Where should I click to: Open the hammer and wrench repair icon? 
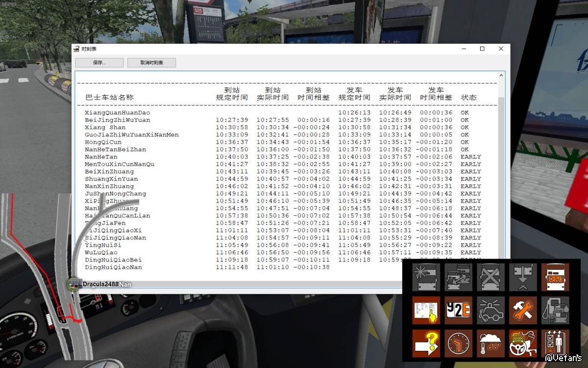pyautogui.click(x=523, y=310)
